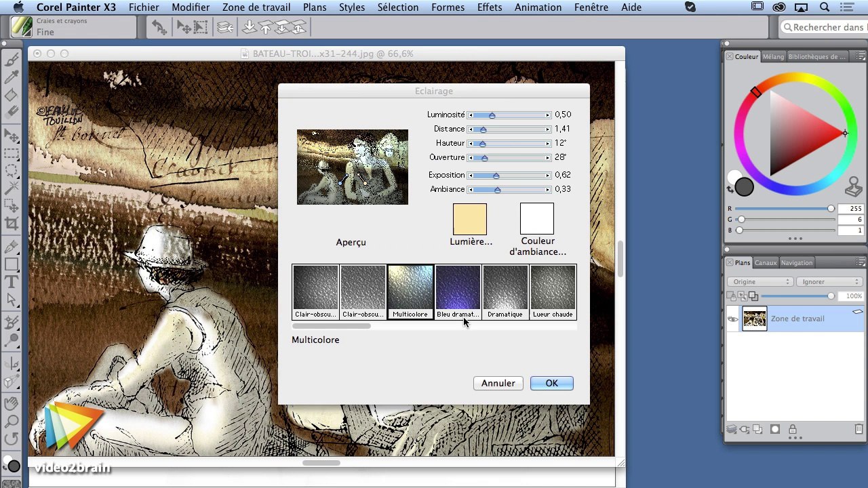Open the Ignorer composite depth dropdown
This screenshot has width=868, height=488.
(x=829, y=281)
